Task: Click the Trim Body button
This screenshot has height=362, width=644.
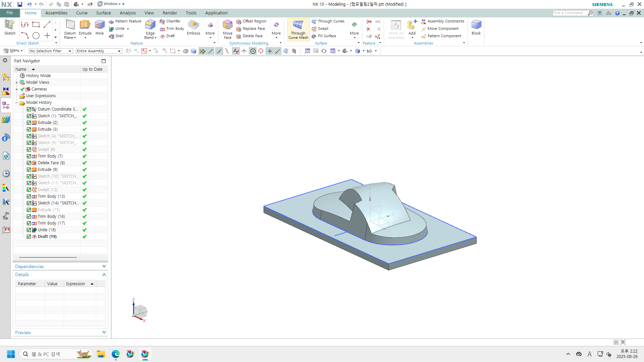Action: click(172, 28)
